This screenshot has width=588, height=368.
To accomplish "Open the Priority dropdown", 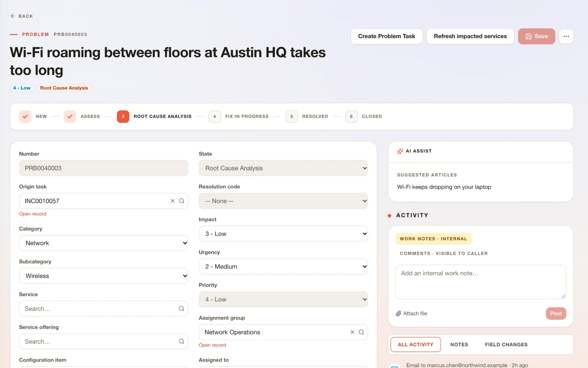I will [283, 300].
